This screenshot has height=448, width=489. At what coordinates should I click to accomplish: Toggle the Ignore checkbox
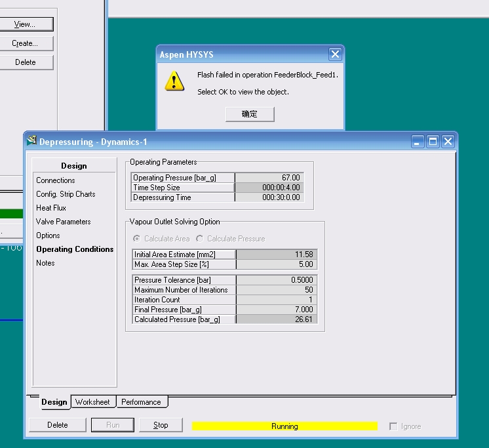(x=393, y=426)
